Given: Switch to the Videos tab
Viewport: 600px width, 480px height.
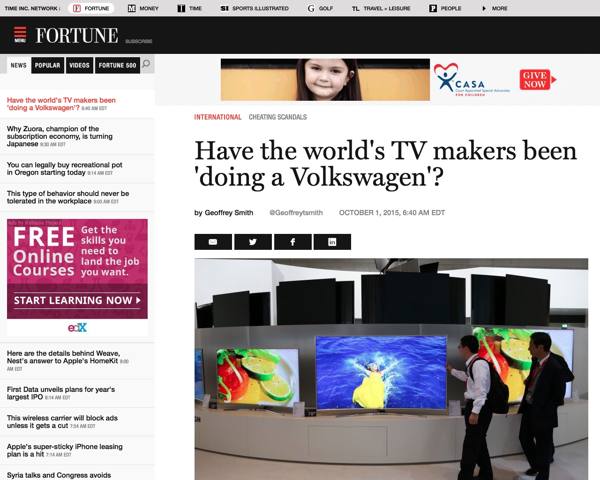Looking at the screenshot, I should pyautogui.click(x=79, y=65).
